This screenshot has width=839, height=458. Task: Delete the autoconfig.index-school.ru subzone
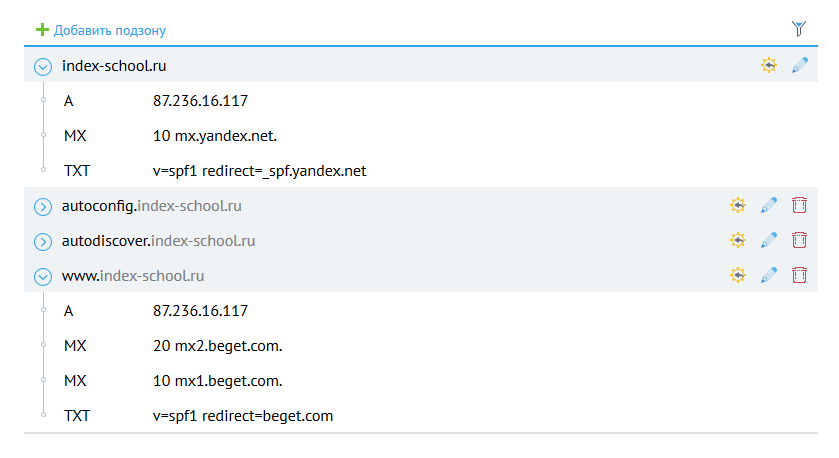pos(799,206)
